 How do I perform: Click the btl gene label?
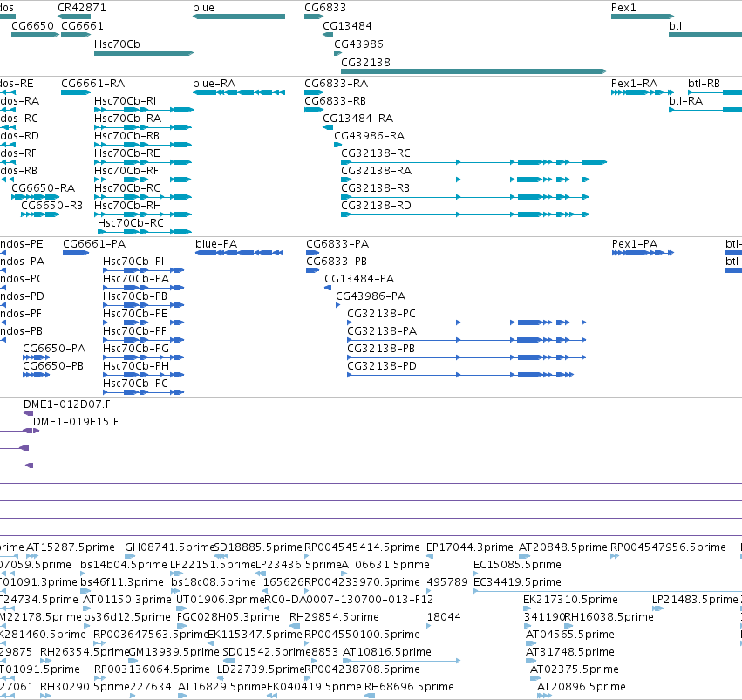tap(675, 26)
